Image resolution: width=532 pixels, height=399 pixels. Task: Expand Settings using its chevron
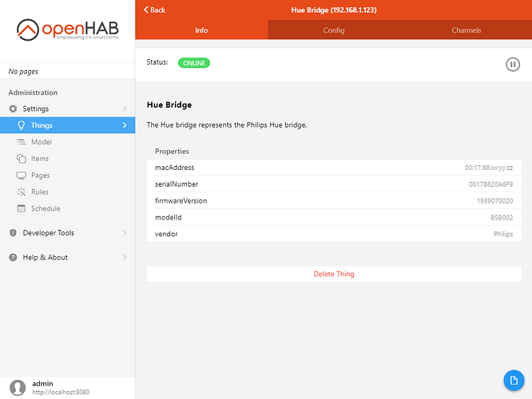pyautogui.click(x=124, y=109)
